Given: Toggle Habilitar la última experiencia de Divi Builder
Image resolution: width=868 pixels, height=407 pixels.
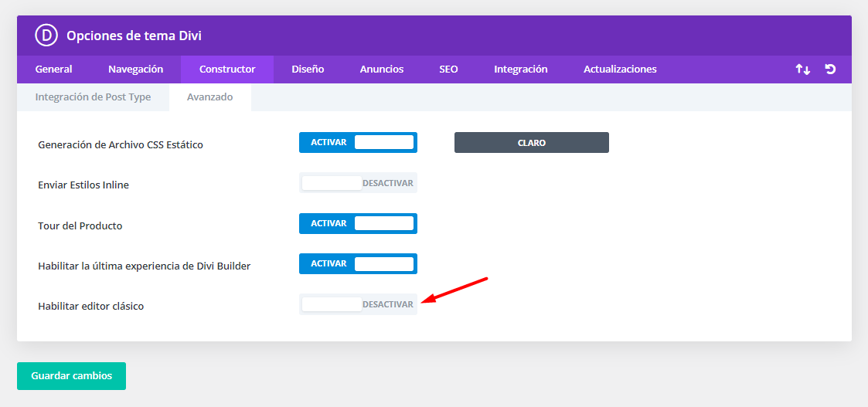Looking at the screenshot, I should click(358, 264).
